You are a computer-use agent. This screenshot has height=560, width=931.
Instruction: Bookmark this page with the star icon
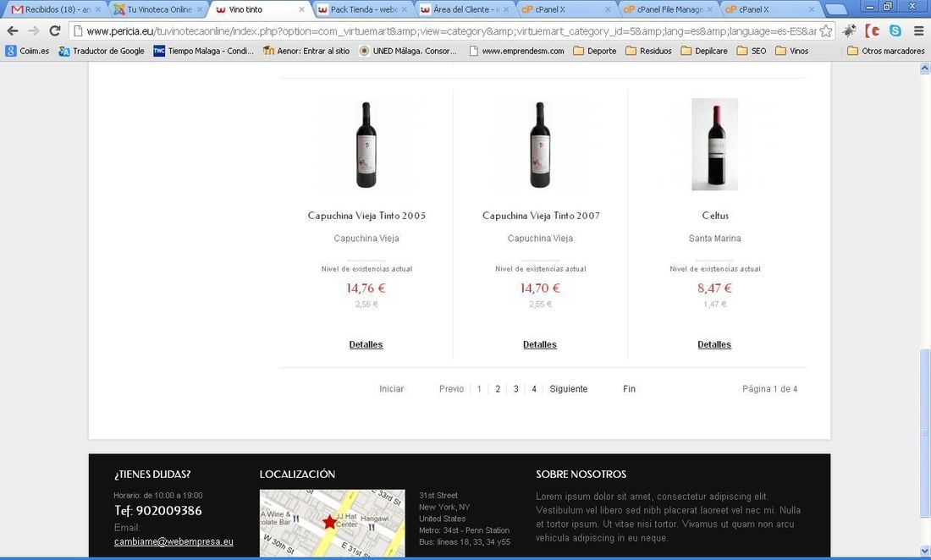click(826, 30)
